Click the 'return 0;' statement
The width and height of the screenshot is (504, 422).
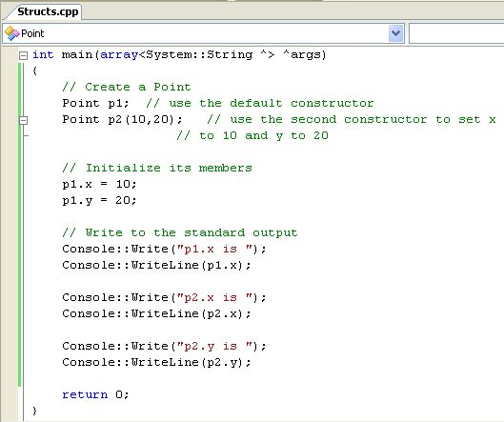tap(95, 394)
